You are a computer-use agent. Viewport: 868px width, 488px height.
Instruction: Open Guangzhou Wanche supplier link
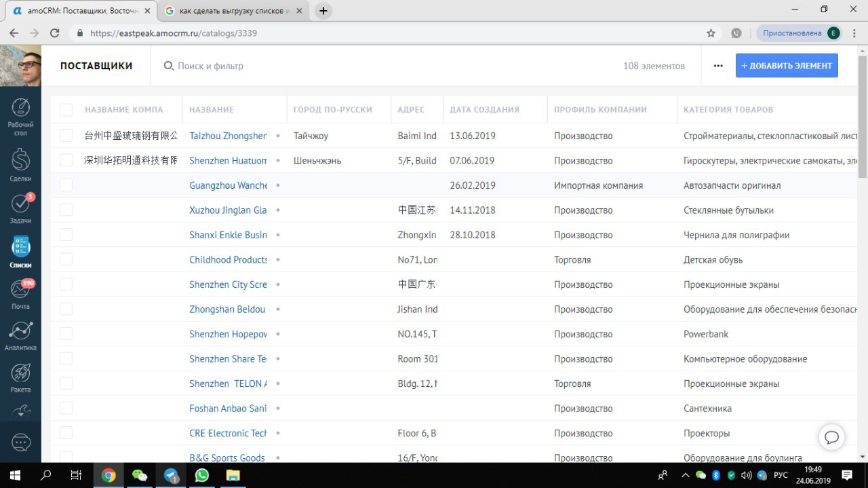(228, 185)
